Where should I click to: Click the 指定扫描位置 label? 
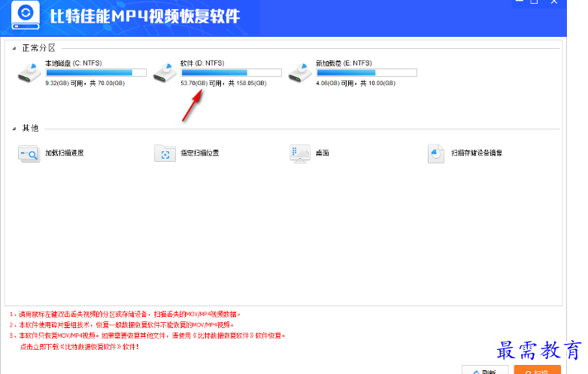200,153
